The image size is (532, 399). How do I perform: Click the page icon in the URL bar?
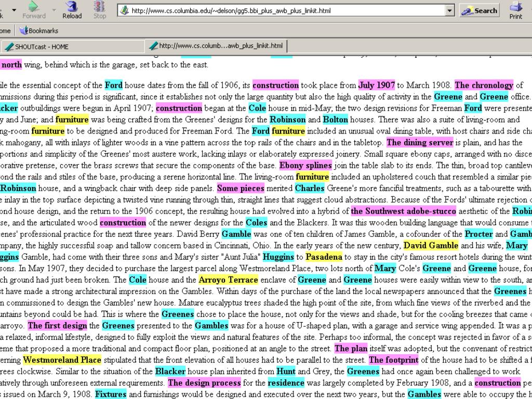(x=125, y=10)
